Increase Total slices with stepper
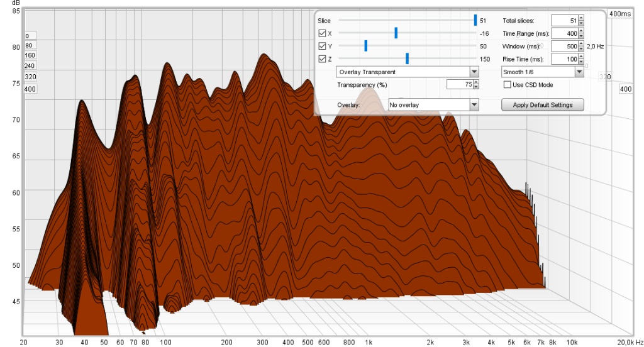644x347 pixels. pyautogui.click(x=581, y=18)
